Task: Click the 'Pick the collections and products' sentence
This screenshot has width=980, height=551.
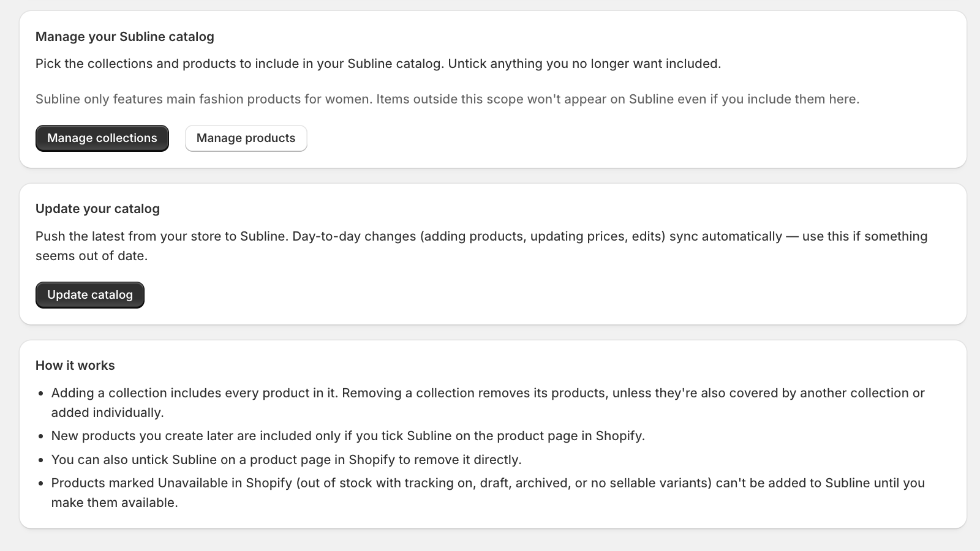Action: [378, 64]
